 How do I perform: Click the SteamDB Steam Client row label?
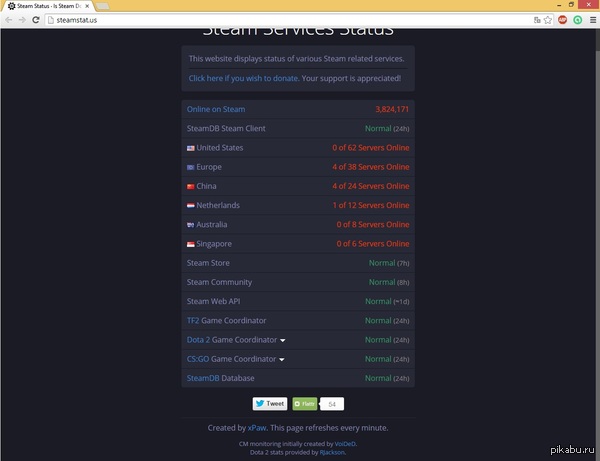pos(226,129)
